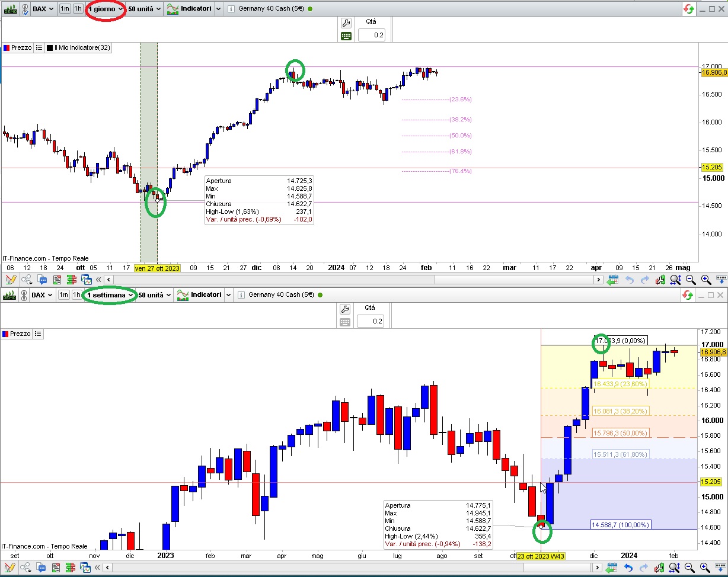This screenshot has height=577, width=728.
Task: Click the chart windows icon in top chart
Action: (87, 280)
